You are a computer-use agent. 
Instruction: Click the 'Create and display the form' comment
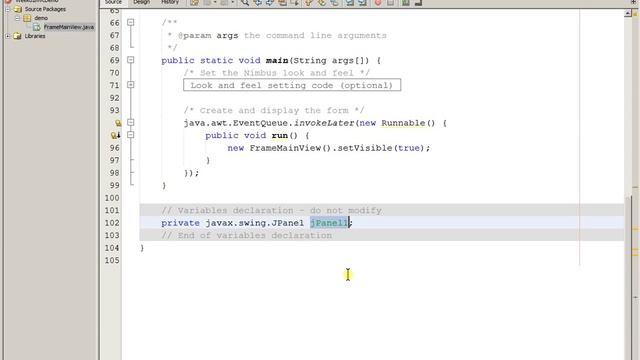pyautogui.click(x=274, y=110)
